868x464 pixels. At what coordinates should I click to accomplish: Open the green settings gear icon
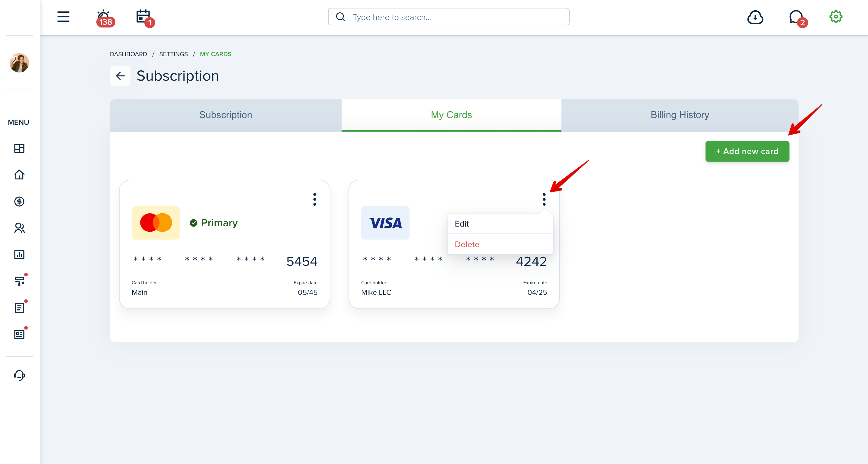[x=835, y=17]
